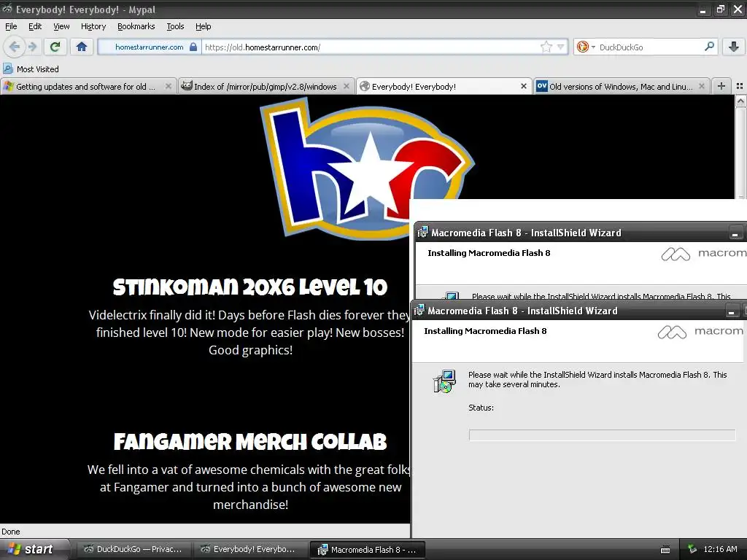The image size is (747, 560).
Task: Switch to Macromedia Flash 8 taskbar item
Action: tap(367, 549)
